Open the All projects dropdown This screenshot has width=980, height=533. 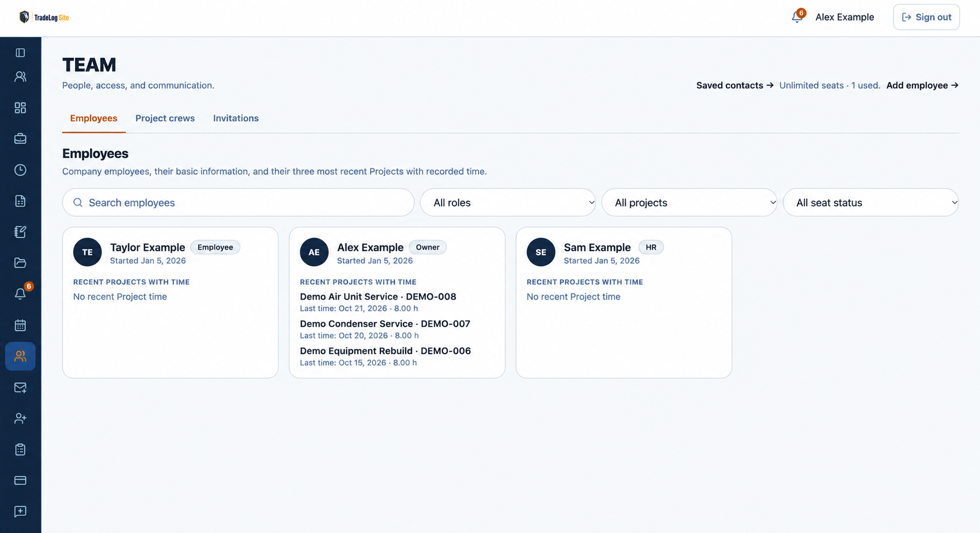coord(689,202)
